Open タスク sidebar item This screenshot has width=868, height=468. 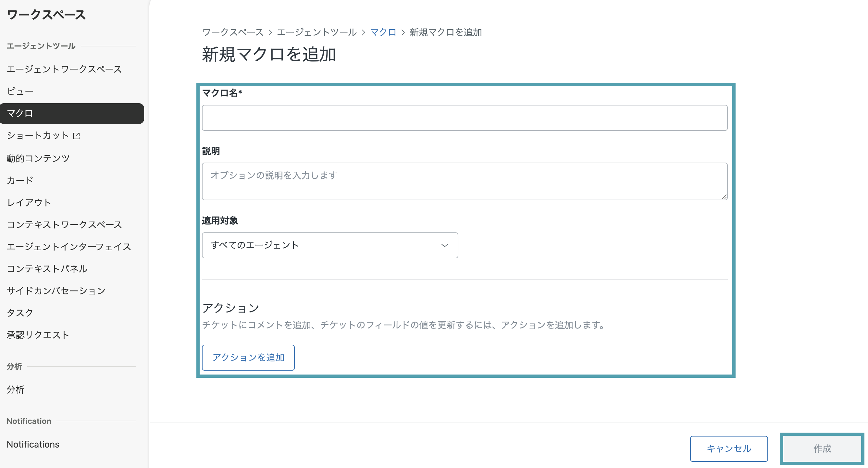[x=20, y=313]
